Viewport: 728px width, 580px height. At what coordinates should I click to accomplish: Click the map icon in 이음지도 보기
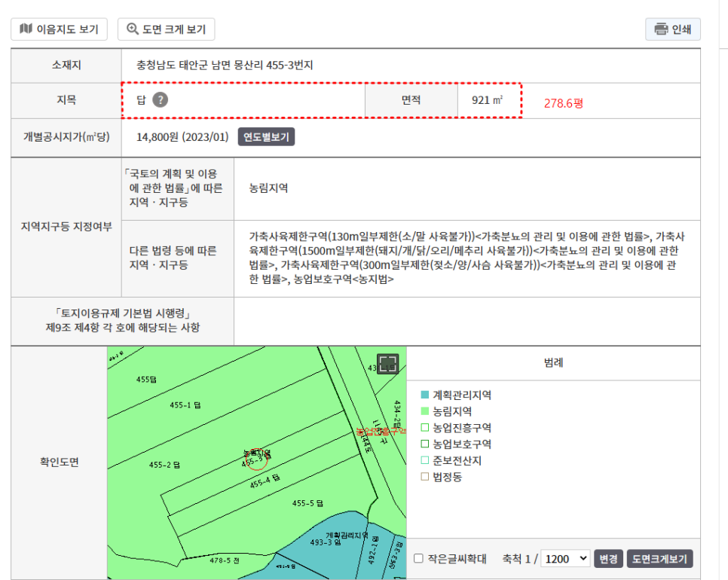pos(26,29)
